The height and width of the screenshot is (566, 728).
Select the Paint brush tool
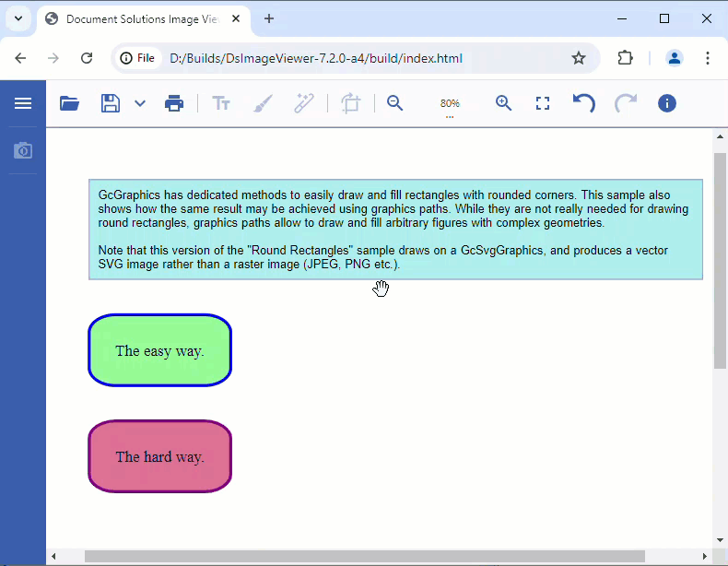point(263,103)
